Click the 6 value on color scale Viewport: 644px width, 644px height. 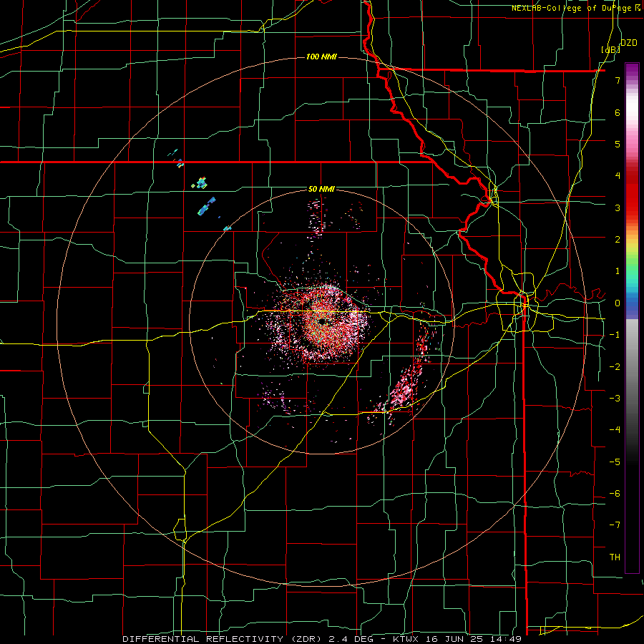click(618, 112)
